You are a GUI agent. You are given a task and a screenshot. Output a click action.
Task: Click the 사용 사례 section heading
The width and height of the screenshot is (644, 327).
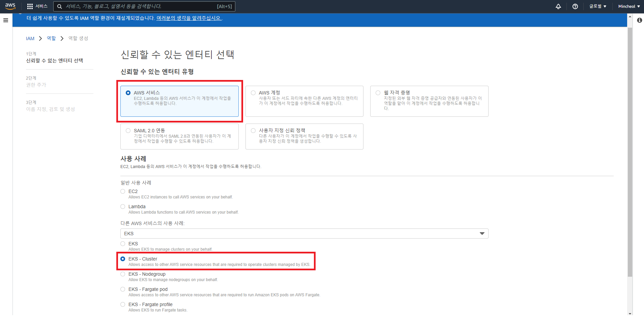[x=134, y=159]
